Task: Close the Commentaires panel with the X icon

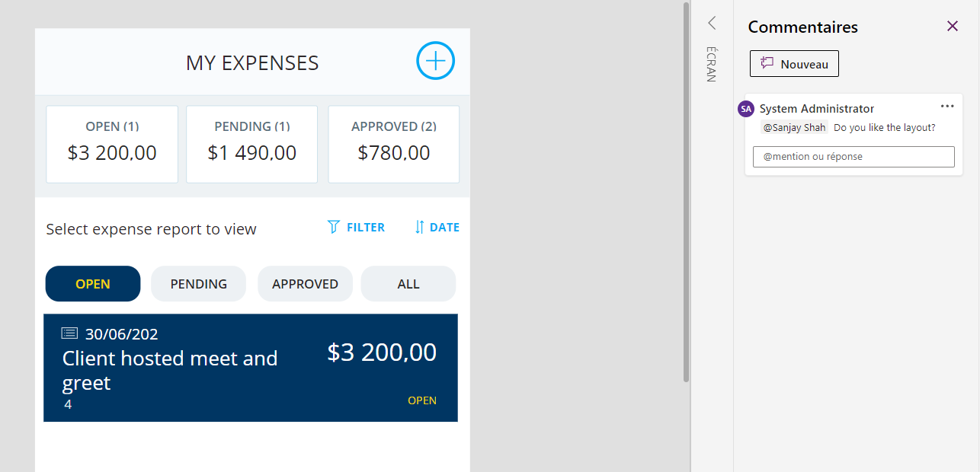Action: [953, 26]
